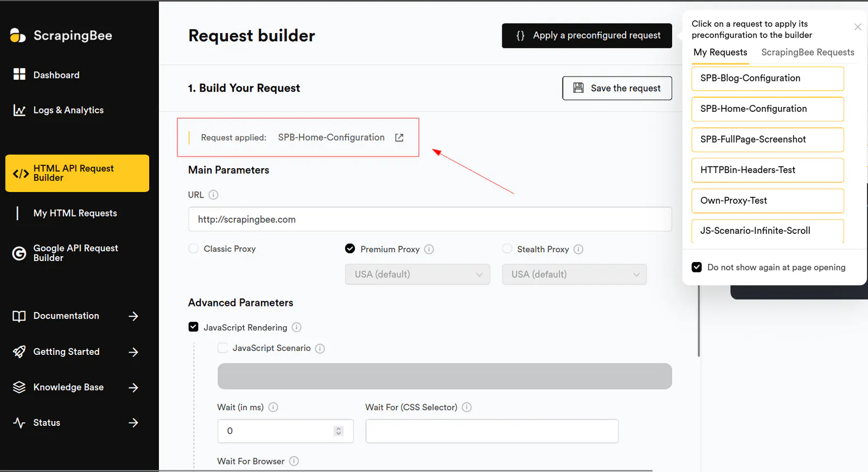
Task: Uncheck the JavaScript Rendering checkbox
Action: [x=193, y=327]
